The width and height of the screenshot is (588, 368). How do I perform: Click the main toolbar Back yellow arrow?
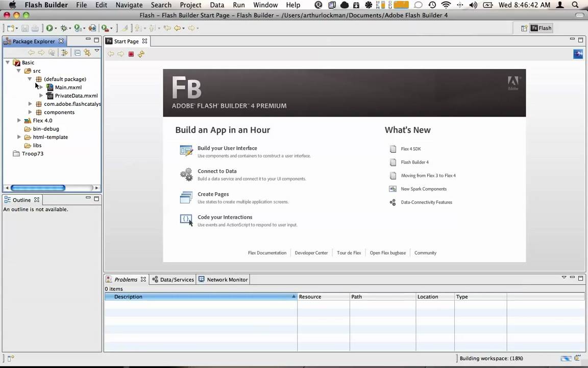point(178,28)
